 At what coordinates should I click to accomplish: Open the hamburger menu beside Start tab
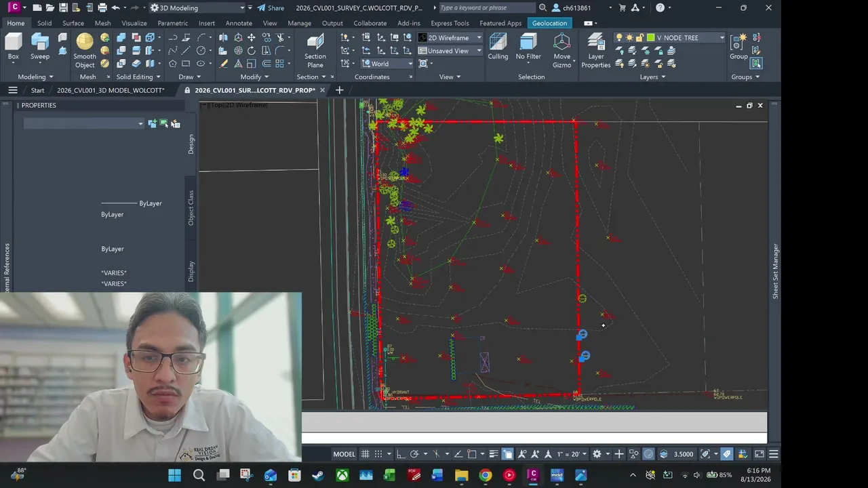coord(12,90)
